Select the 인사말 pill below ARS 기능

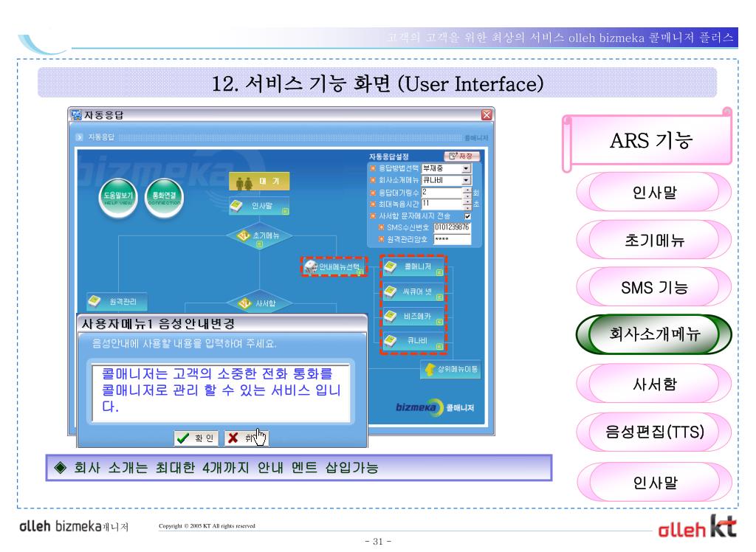(654, 193)
